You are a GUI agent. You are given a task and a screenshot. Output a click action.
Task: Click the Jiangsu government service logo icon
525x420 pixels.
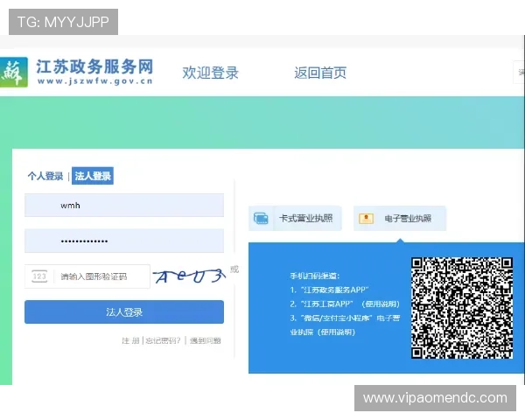(x=13, y=72)
